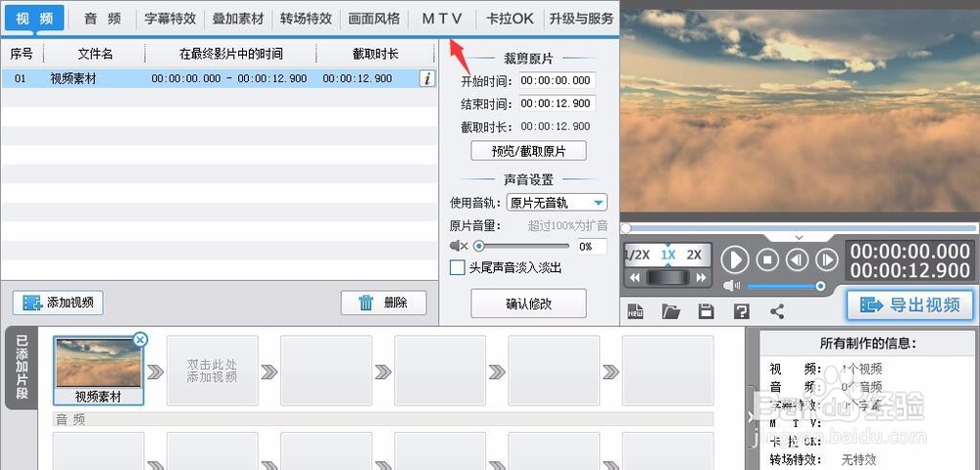
Task: Click the preview progress bar
Action: pos(799,228)
